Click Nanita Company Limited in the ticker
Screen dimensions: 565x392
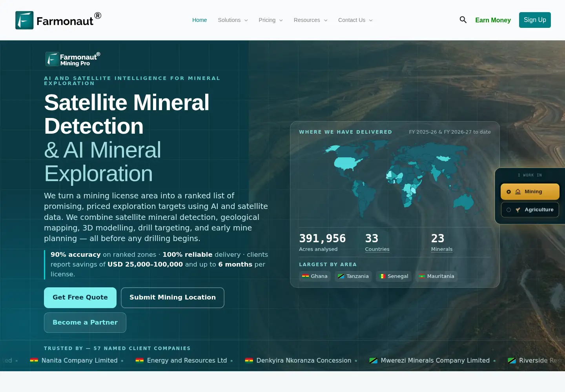click(x=80, y=360)
